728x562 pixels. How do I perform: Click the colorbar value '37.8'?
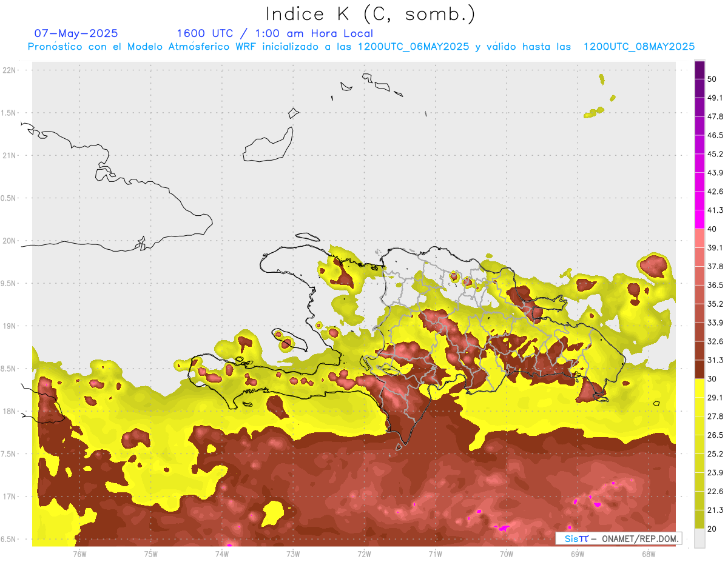click(715, 266)
